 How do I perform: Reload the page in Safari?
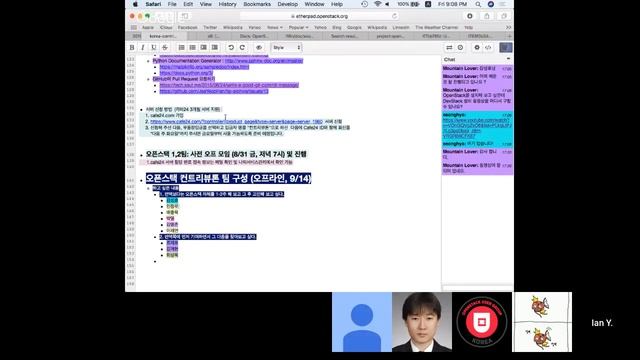pos(394,16)
